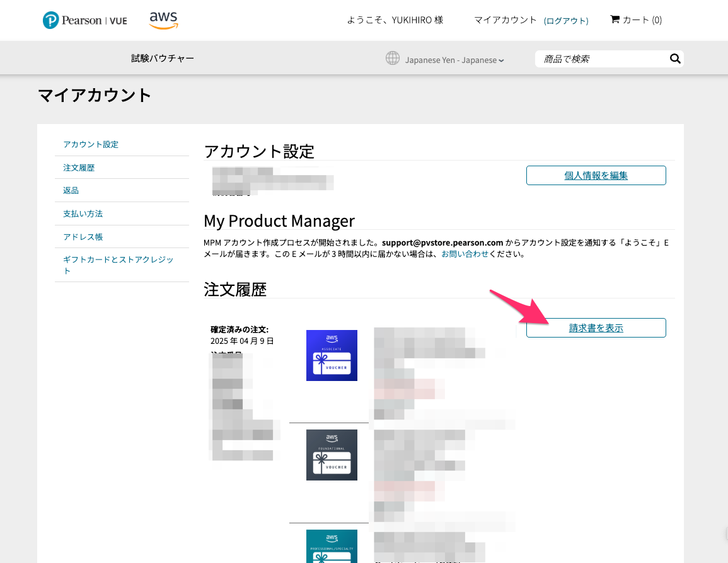Click the 確定済みの注文: label

(240, 330)
